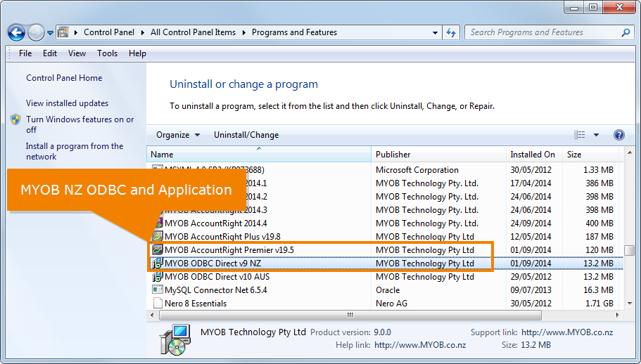Expand the arrow before Control Panel breadcrumb
This screenshot has height=364, width=641.
[75, 32]
